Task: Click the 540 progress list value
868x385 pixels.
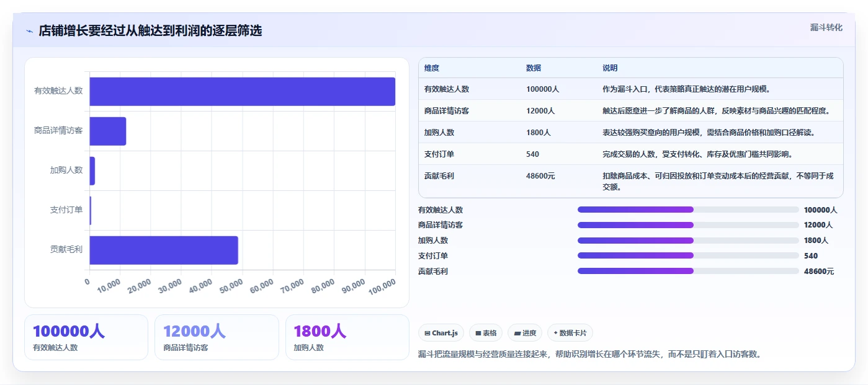Action: (x=811, y=256)
